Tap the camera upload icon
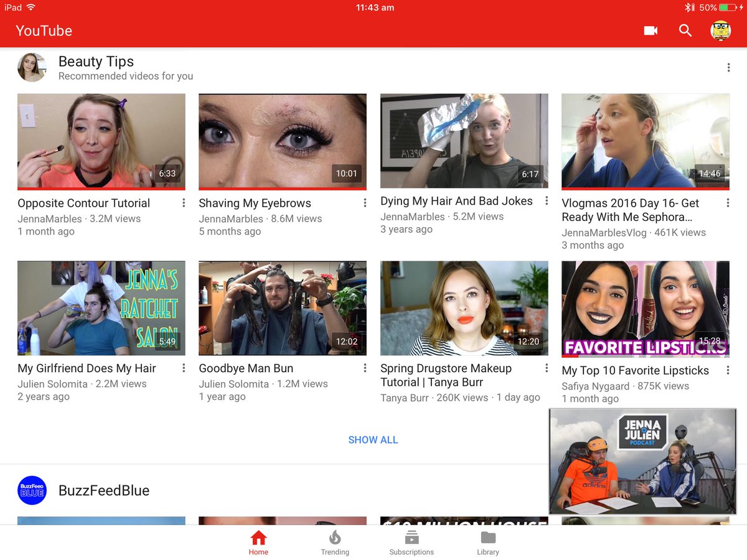The width and height of the screenshot is (747, 560). [x=651, y=30]
